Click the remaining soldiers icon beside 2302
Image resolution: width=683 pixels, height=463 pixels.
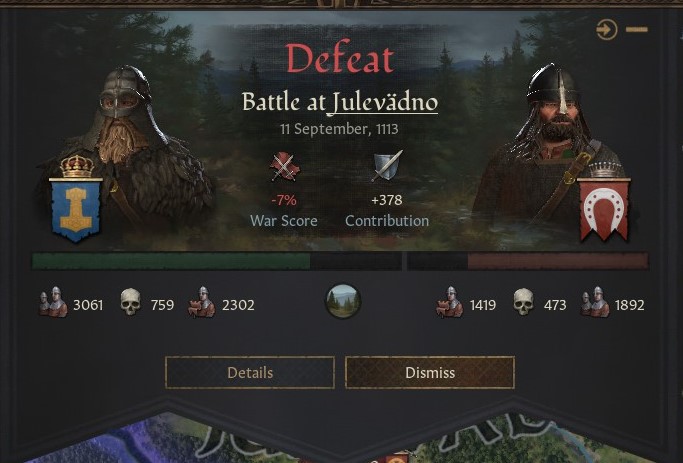click(202, 302)
